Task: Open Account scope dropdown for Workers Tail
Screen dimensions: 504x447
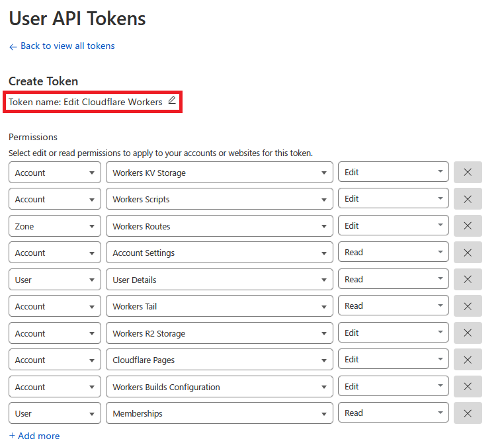Action: 55,306
